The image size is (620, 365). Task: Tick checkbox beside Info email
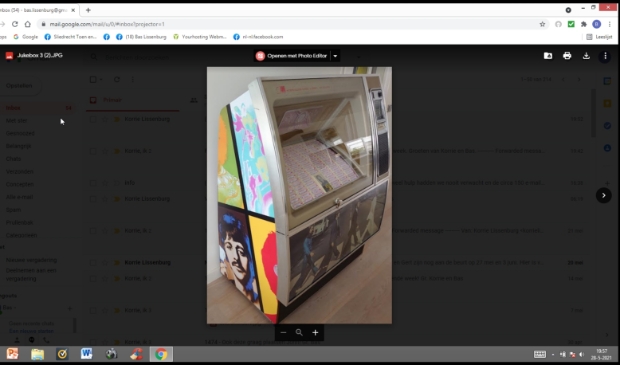tap(93, 183)
